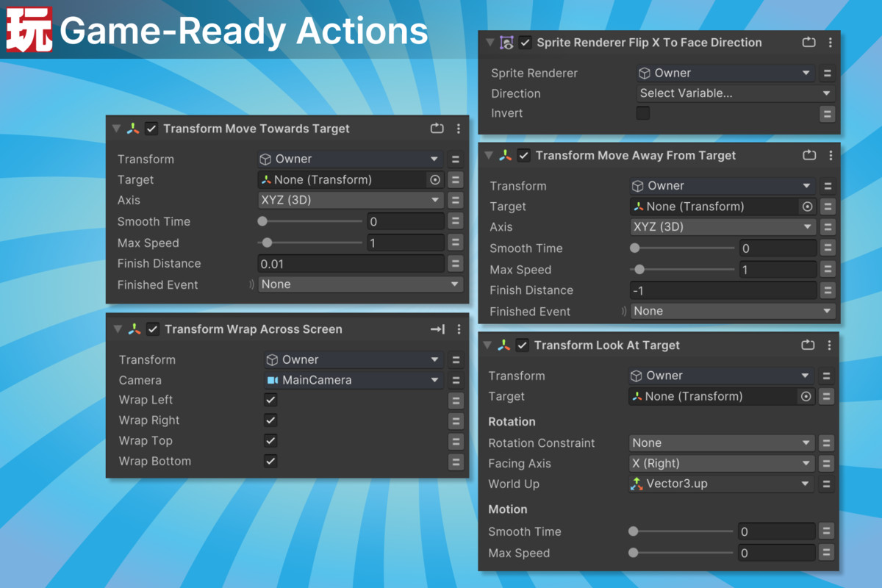Click variable toggle beside Finish Distance 0.01

pyautogui.click(x=455, y=264)
